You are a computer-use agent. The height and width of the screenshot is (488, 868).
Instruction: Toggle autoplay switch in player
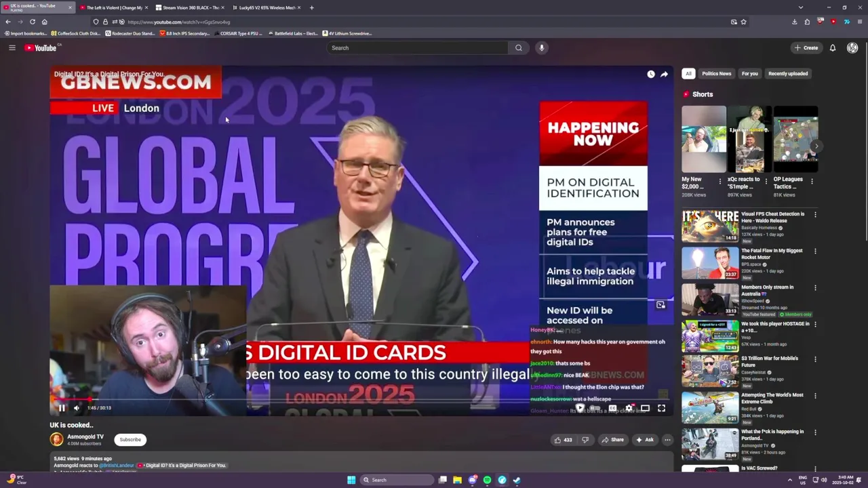tap(595, 408)
